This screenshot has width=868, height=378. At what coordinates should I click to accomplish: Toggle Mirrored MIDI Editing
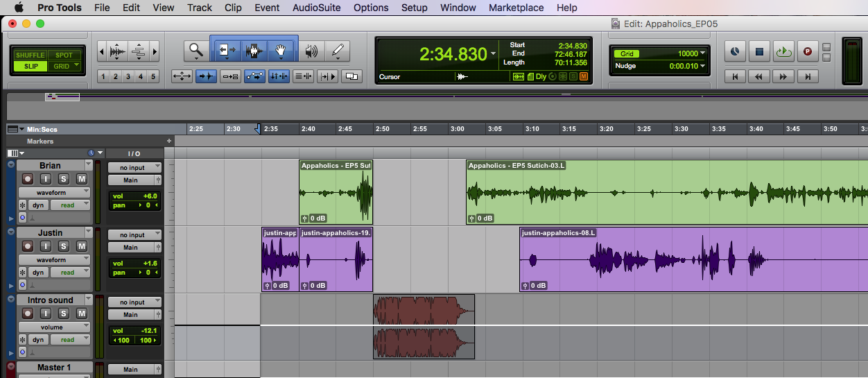230,76
